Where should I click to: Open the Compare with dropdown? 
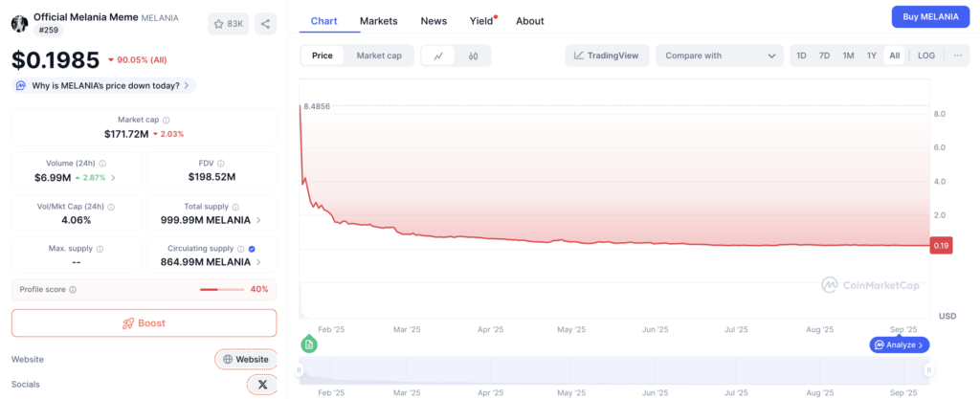click(720, 55)
